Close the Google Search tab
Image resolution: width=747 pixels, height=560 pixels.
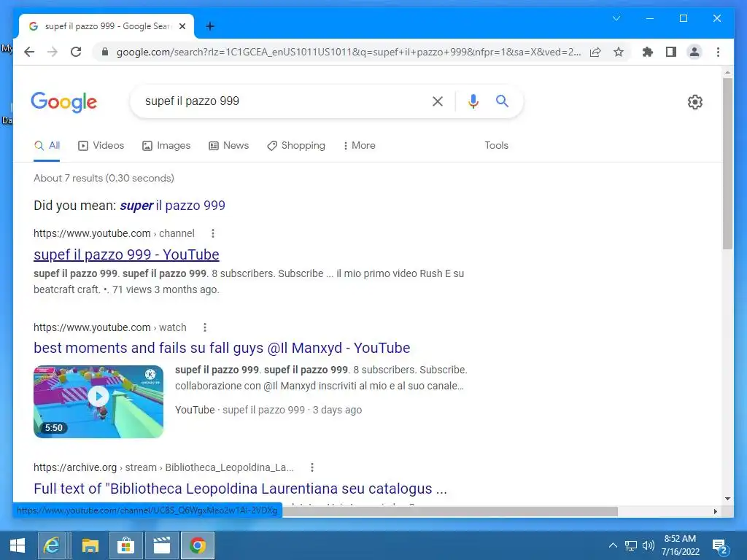click(182, 26)
